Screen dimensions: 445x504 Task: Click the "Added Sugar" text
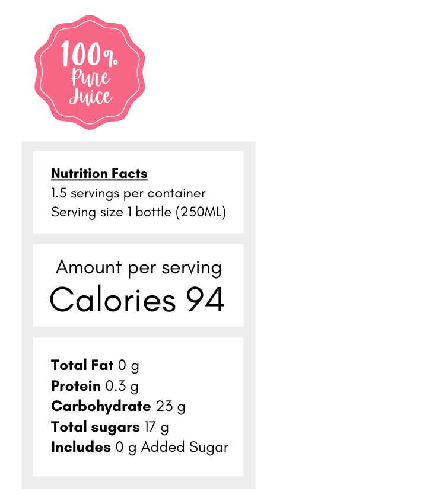[185, 447]
